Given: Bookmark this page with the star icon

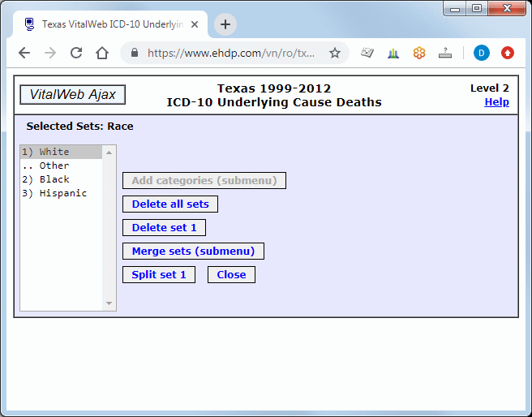Looking at the screenshot, I should coord(334,54).
